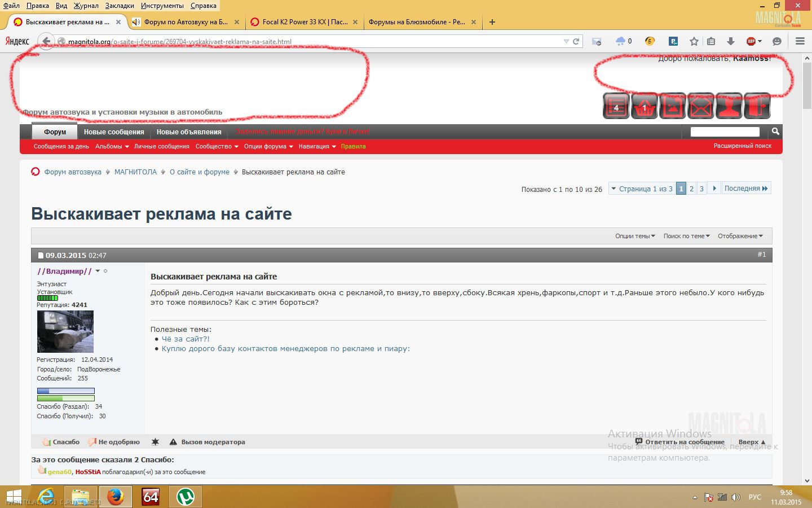812x508 pixels.
Task: Open File Explorer from the taskbar
Action: click(x=81, y=497)
